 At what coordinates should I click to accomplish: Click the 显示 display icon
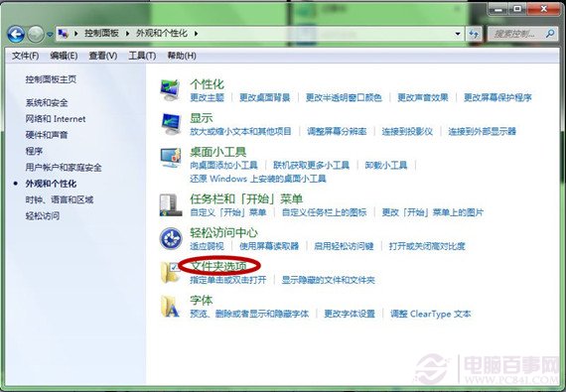point(170,124)
